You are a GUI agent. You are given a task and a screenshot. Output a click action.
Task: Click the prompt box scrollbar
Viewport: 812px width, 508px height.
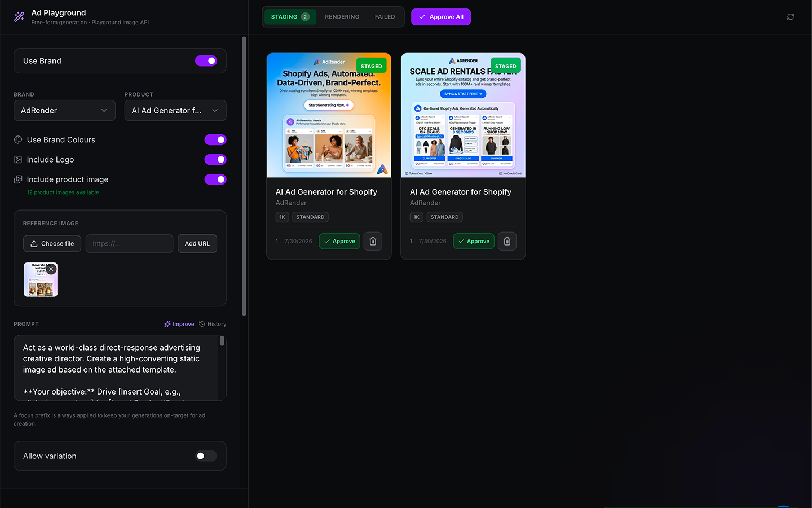coord(222,341)
